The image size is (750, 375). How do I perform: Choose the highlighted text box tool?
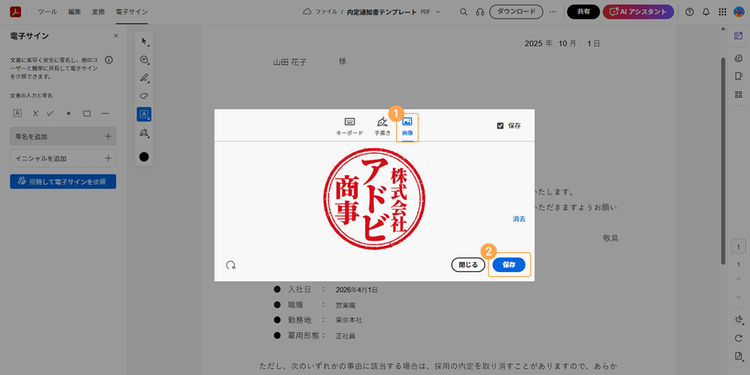[144, 114]
